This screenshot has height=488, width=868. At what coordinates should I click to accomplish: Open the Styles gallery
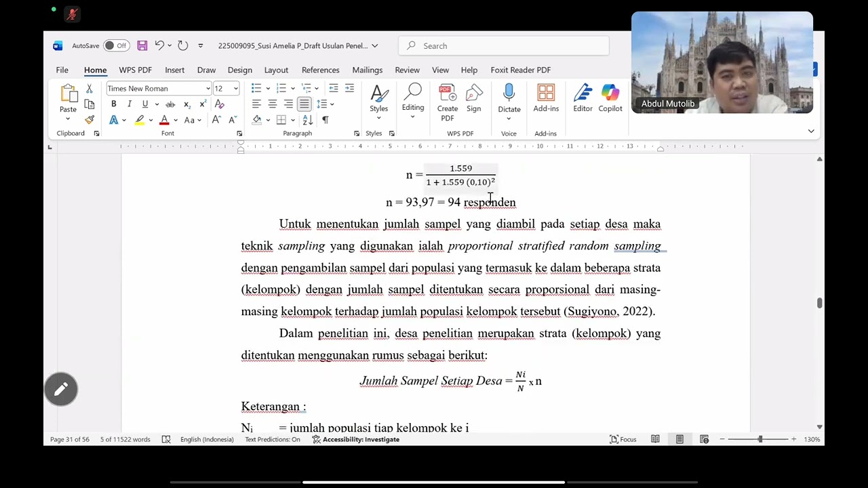(x=378, y=102)
